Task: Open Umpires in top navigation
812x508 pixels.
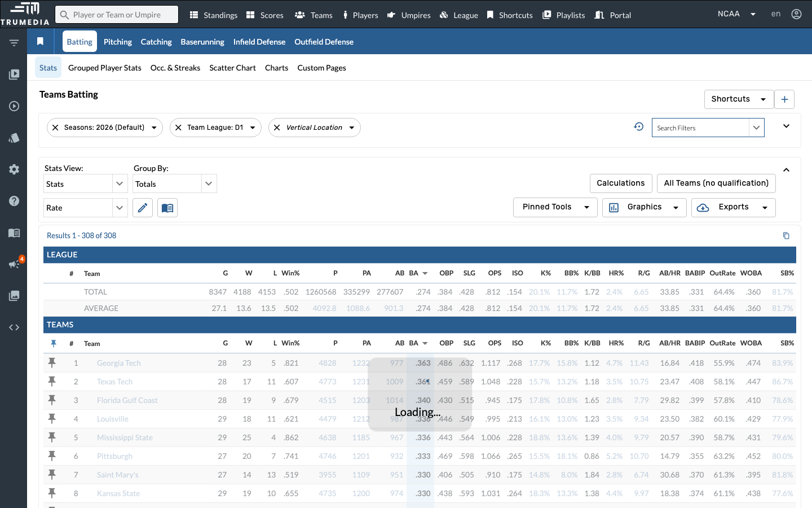Action: pyautogui.click(x=409, y=15)
